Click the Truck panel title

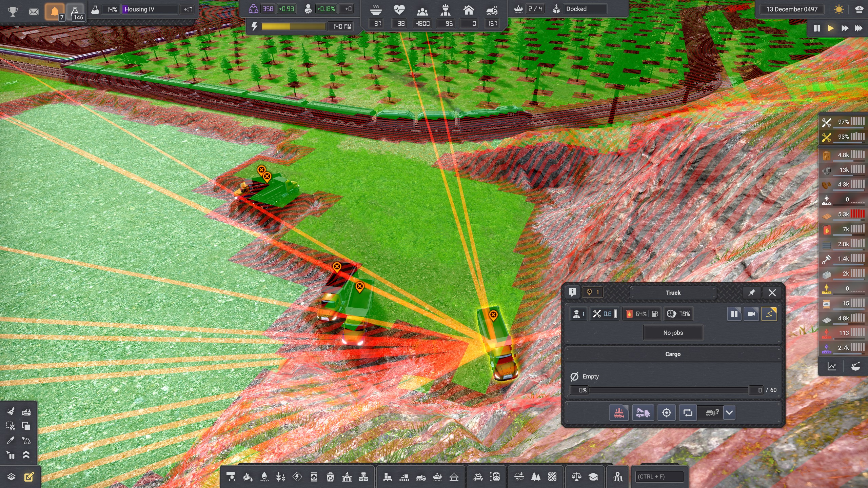[x=673, y=293]
